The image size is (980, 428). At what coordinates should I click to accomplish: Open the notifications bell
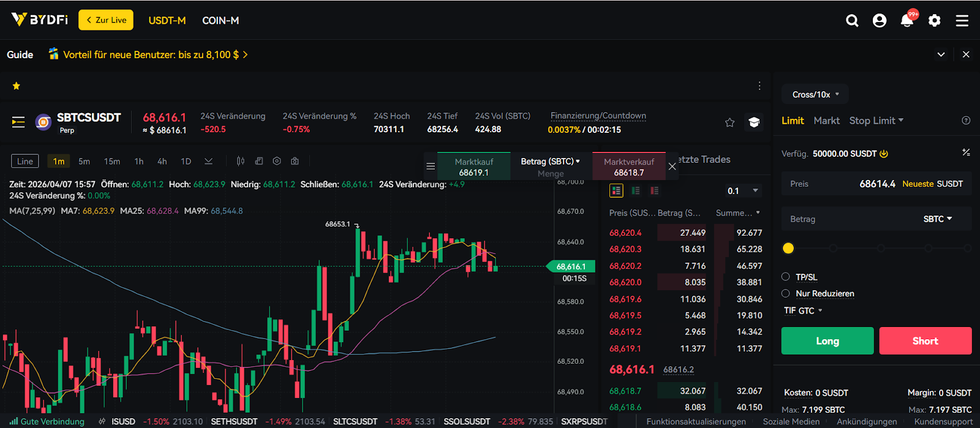click(907, 21)
